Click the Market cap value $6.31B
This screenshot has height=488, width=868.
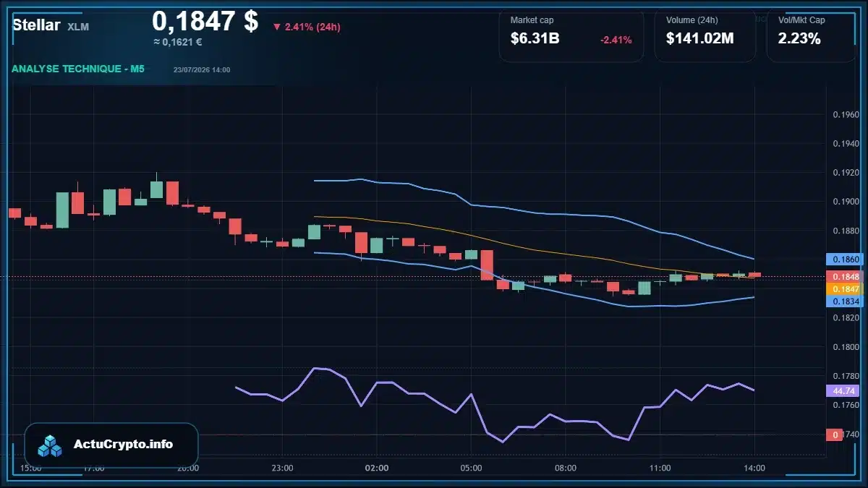tap(535, 39)
